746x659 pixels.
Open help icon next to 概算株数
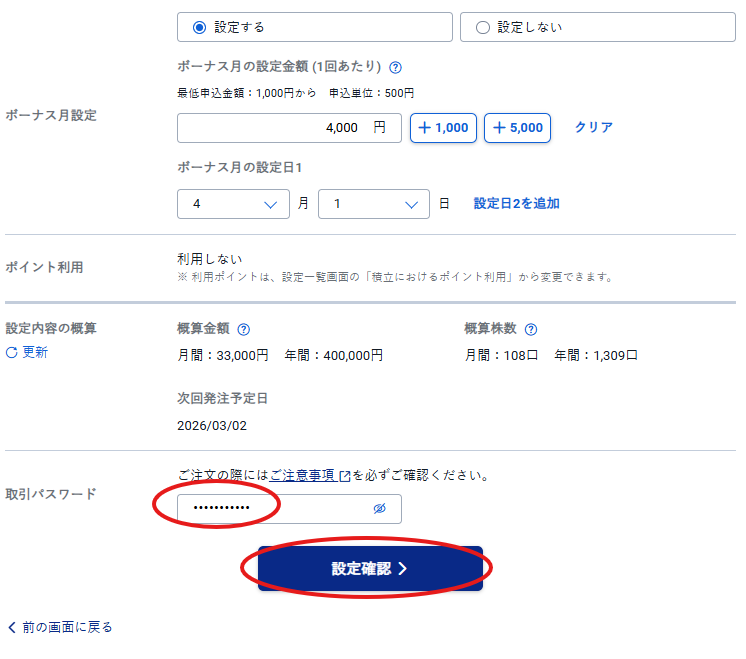(x=531, y=329)
